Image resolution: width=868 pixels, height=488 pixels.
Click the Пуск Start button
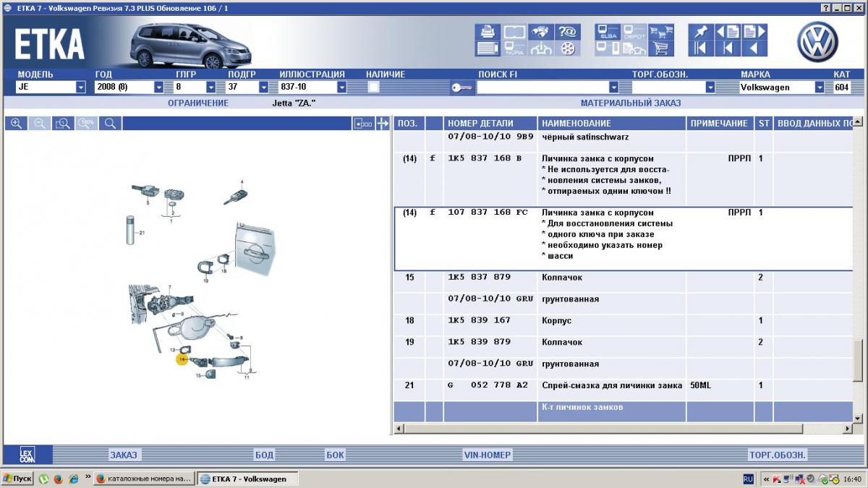(17, 479)
